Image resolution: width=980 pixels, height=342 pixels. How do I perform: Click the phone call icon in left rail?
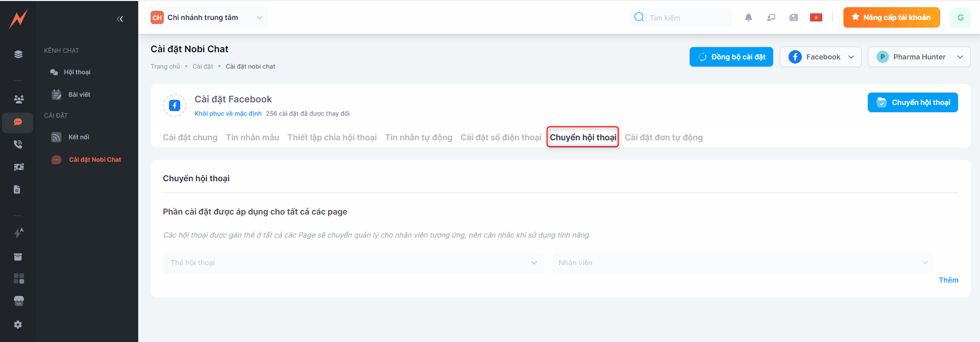18,144
